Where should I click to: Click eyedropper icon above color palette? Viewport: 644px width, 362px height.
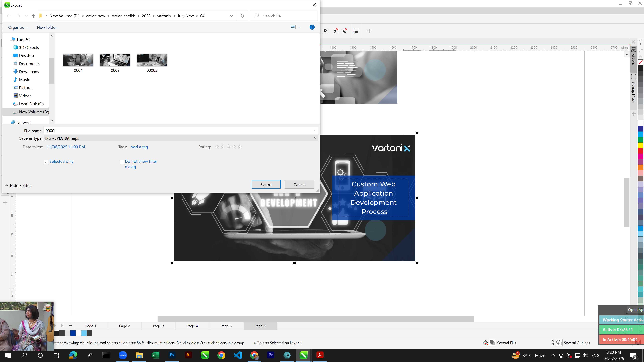click(640, 51)
